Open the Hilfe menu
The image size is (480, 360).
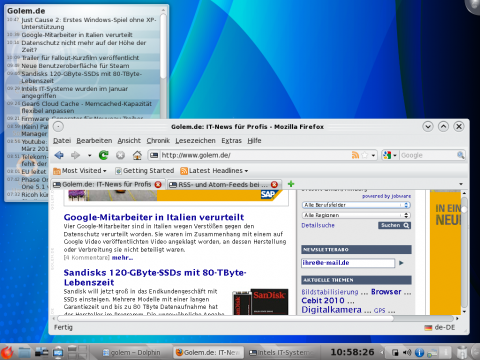click(x=254, y=141)
